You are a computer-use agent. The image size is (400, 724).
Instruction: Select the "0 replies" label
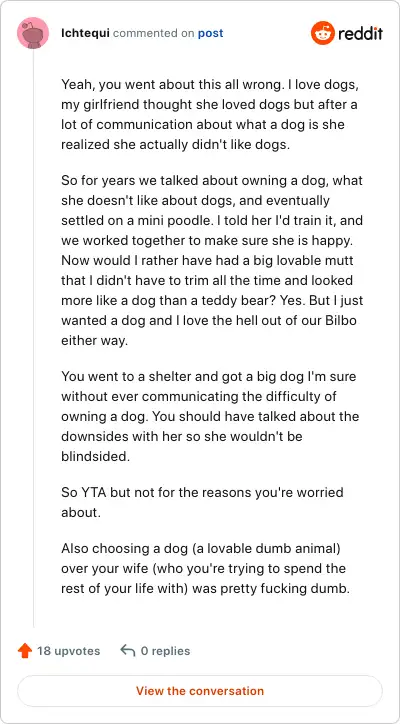click(165, 651)
